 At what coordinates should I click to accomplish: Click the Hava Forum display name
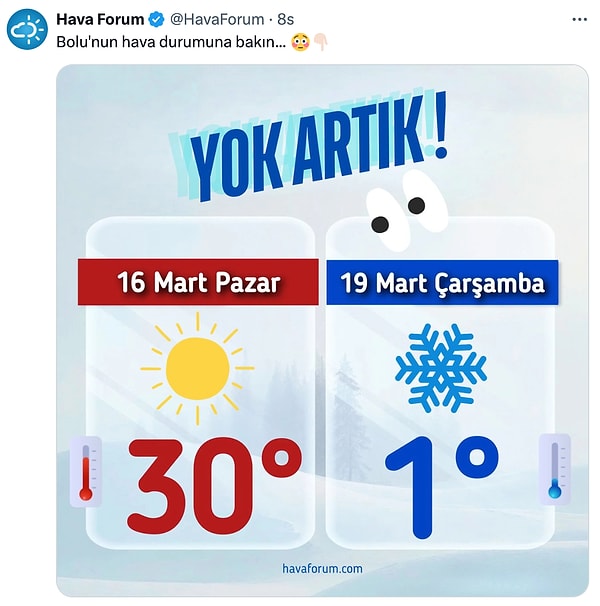click(x=100, y=19)
